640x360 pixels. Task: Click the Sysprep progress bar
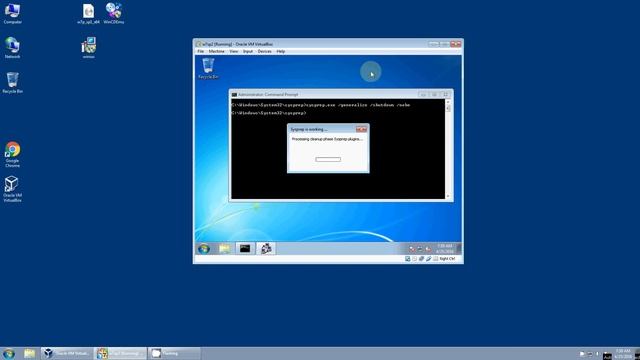pos(328,159)
